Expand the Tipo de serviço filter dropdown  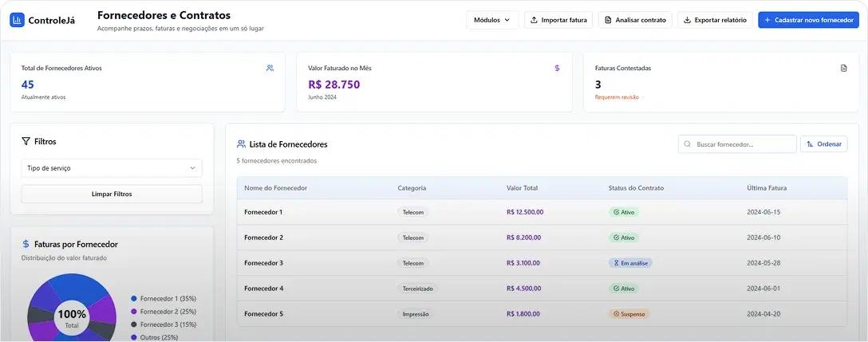pyautogui.click(x=112, y=168)
